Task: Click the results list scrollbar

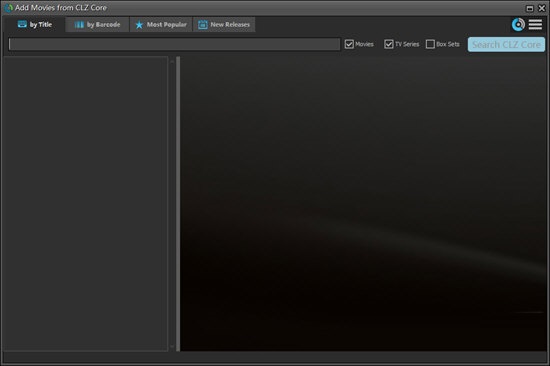Action: pyautogui.click(x=172, y=204)
